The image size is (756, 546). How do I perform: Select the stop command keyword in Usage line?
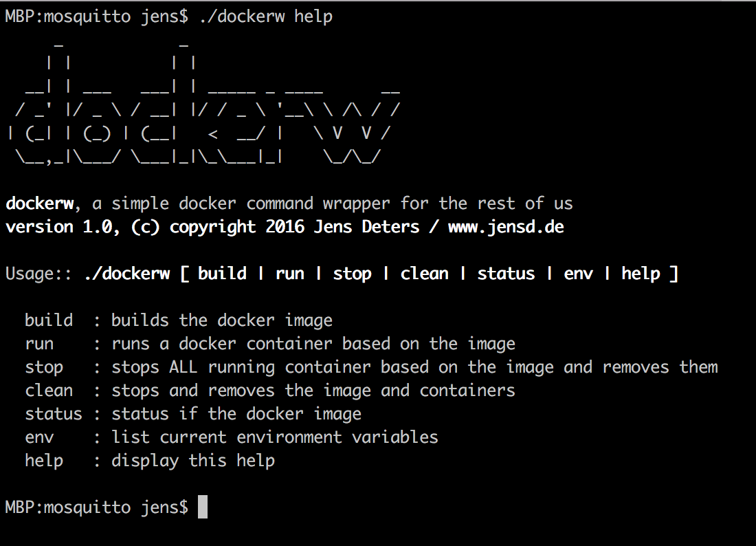[x=352, y=274]
